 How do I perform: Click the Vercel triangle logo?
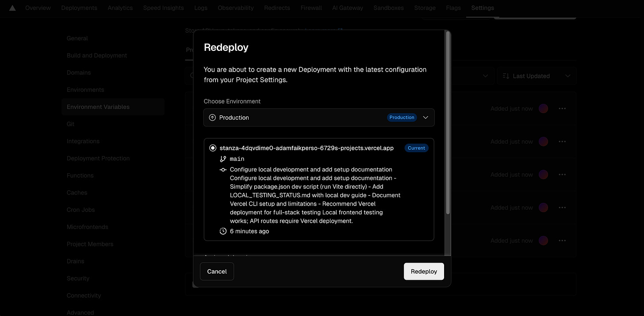click(x=12, y=8)
